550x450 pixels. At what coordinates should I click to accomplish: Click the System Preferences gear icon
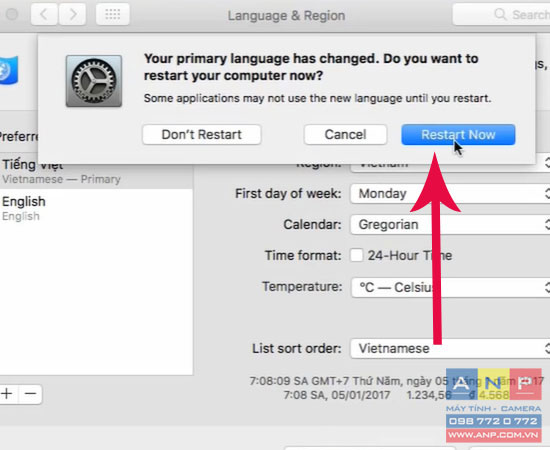(94, 81)
